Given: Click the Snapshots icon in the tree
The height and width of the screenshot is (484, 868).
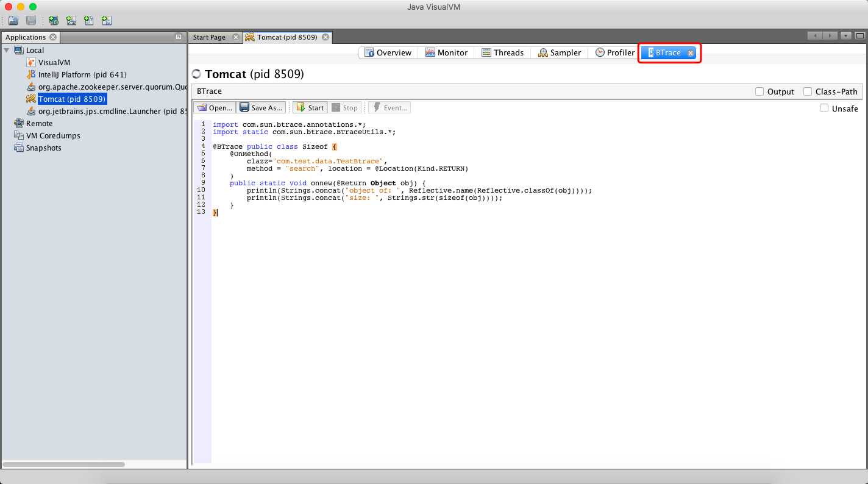Looking at the screenshot, I should click(19, 148).
